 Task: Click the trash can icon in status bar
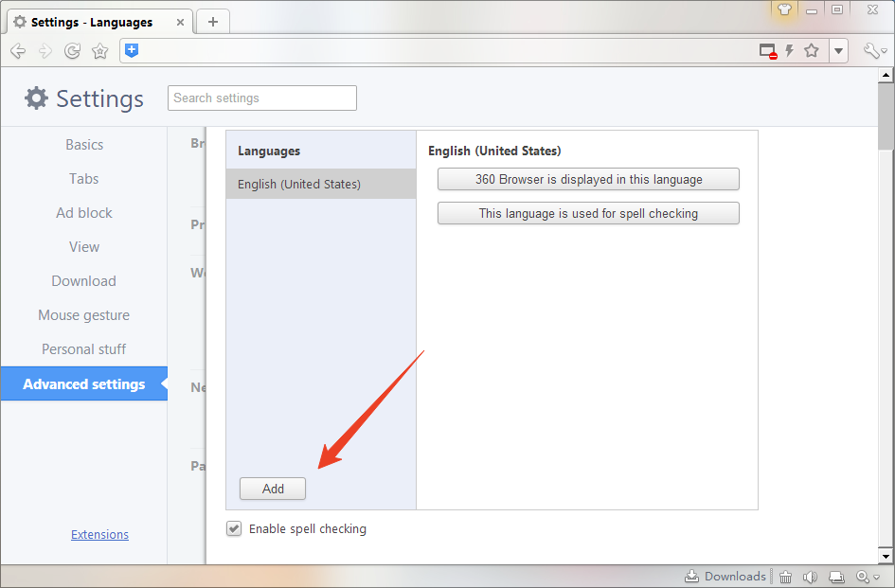786,577
